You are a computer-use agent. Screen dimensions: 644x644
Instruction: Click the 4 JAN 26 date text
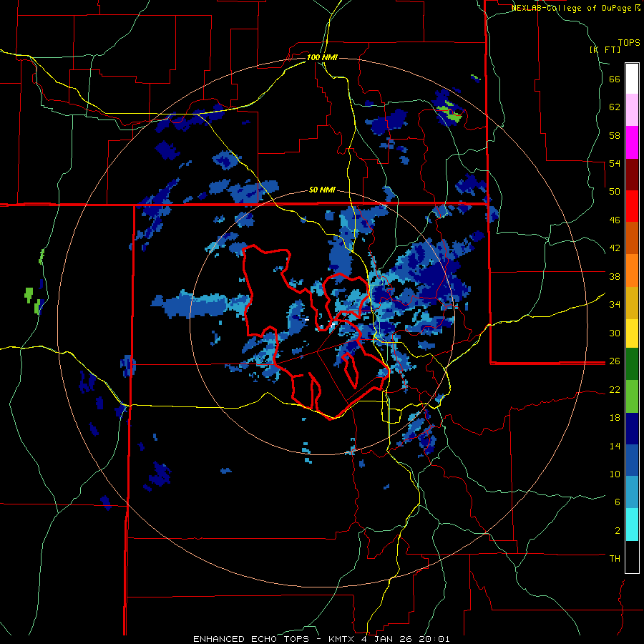[x=387, y=639]
